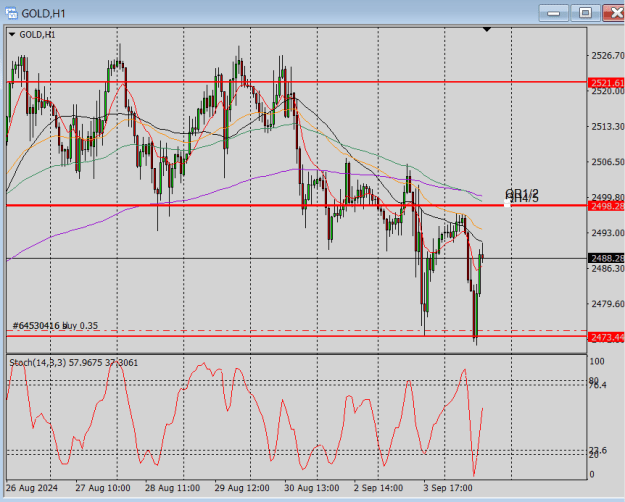Click the 2513.30 price scale value

tap(607, 126)
